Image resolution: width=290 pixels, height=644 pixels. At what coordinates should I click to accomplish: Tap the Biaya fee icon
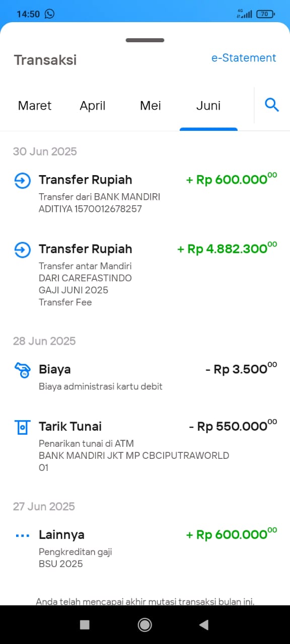pyautogui.click(x=23, y=370)
